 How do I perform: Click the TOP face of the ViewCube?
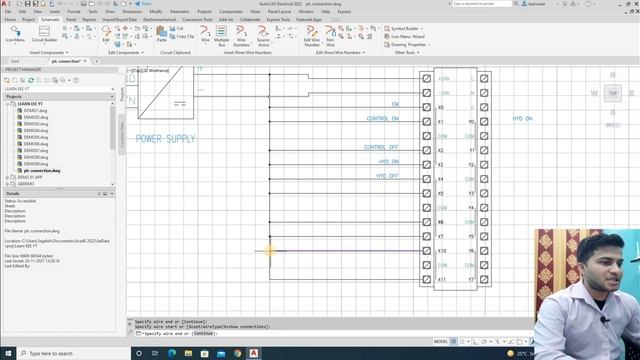[613, 93]
